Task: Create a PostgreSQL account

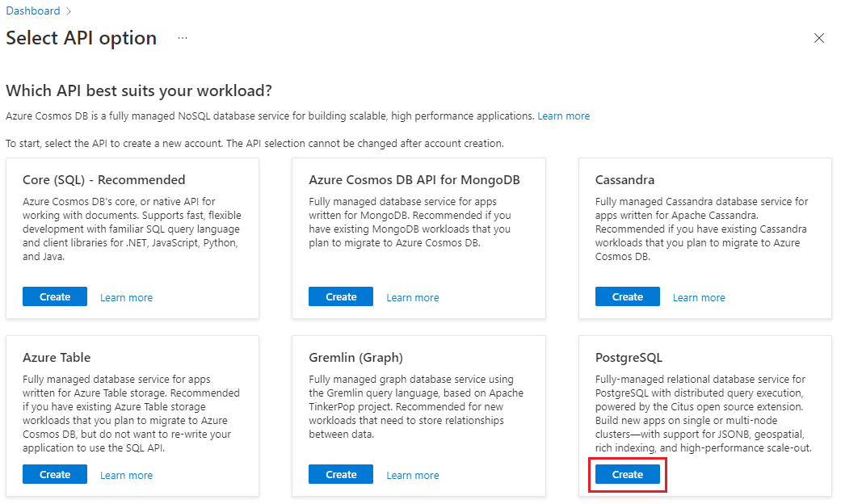Action: (x=627, y=474)
